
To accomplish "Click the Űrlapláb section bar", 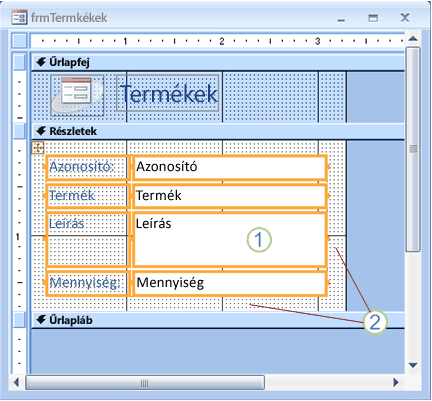I will 218,320.
